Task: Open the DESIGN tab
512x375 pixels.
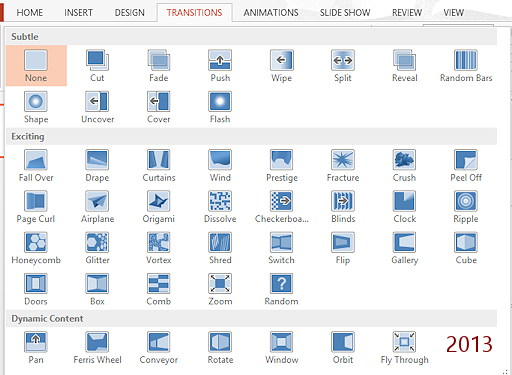Action: click(130, 13)
